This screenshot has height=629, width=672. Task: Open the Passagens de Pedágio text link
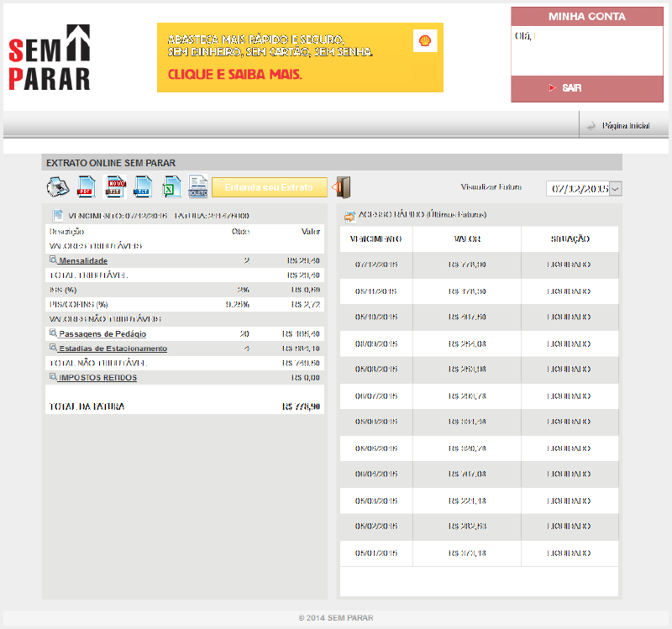(x=102, y=333)
